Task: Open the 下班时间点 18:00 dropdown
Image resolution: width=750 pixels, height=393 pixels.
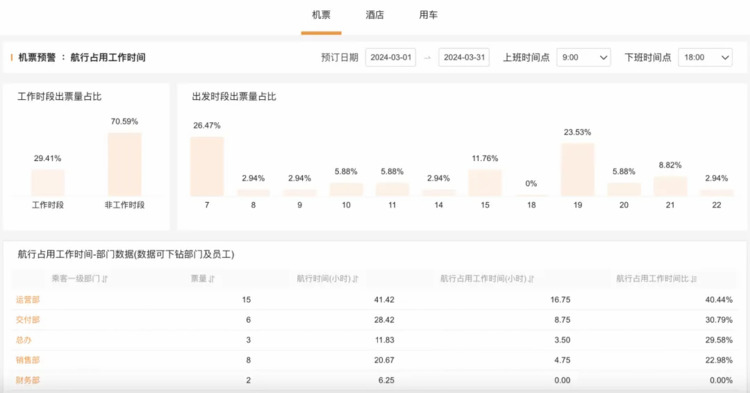Action: pos(705,57)
